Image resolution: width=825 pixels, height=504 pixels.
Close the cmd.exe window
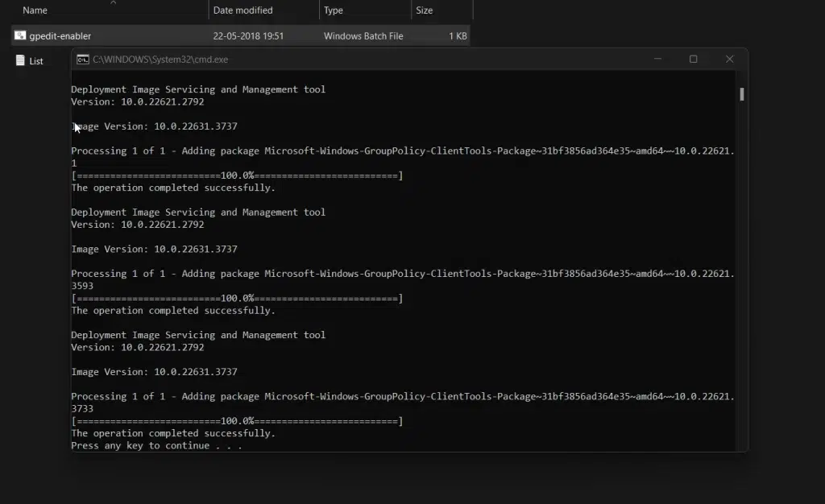(729, 60)
